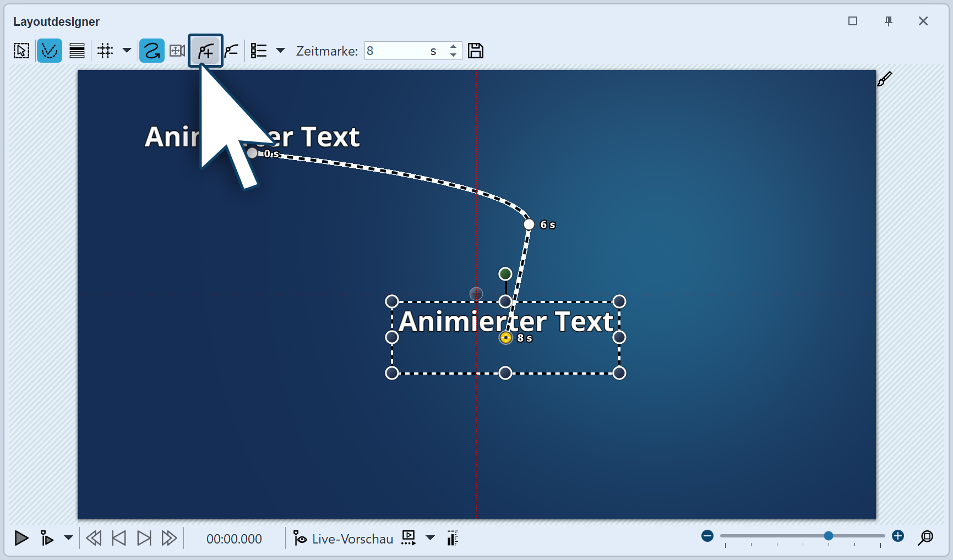Click the camera pan icon

[x=177, y=51]
